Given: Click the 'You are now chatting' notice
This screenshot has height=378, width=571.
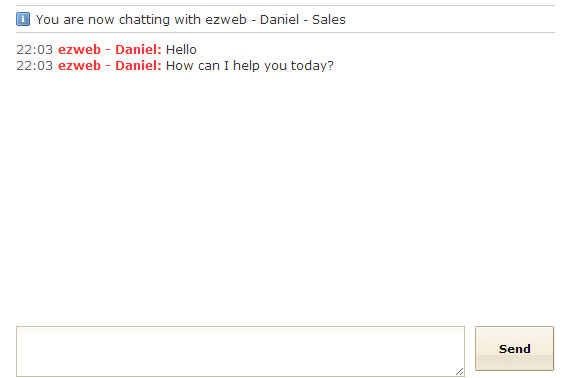Looking at the screenshot, I should coord(190,19).
